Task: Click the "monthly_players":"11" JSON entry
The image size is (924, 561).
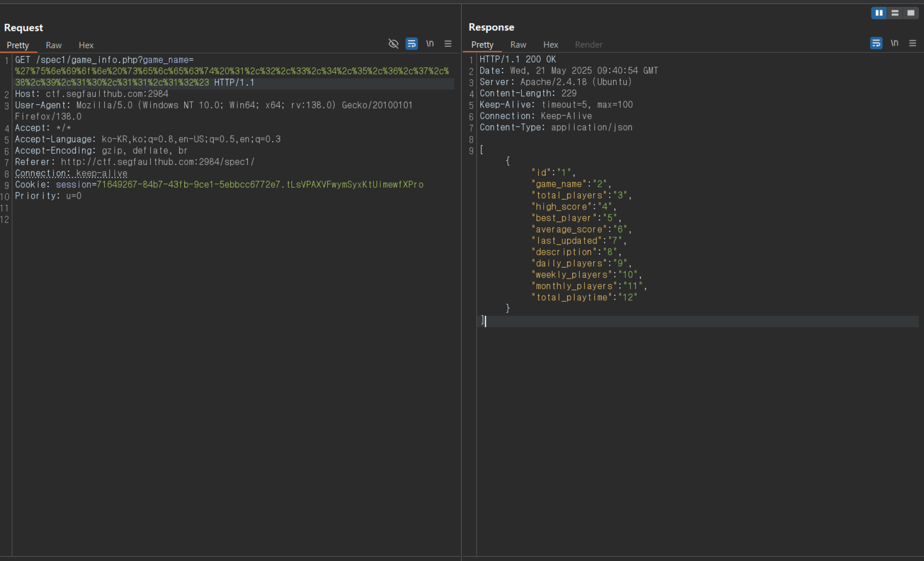Action: [589, 286]
